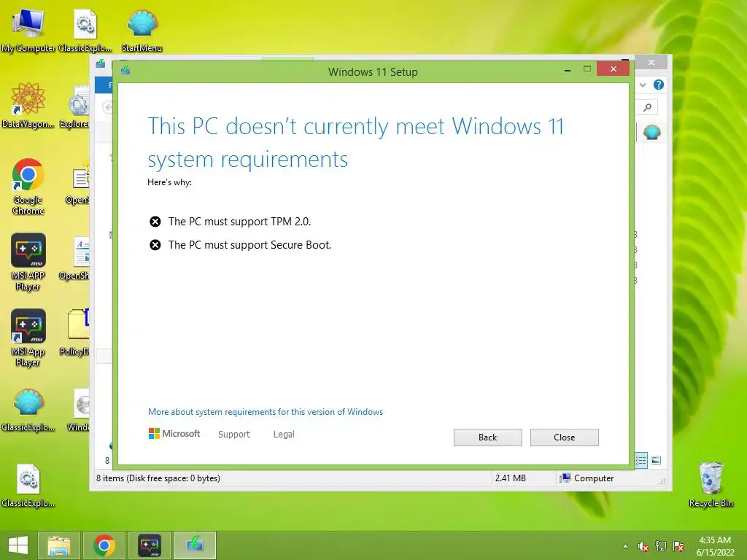The image size is (747, 560).
Task: Show hidden system tray icons
Action: [625, 546]
